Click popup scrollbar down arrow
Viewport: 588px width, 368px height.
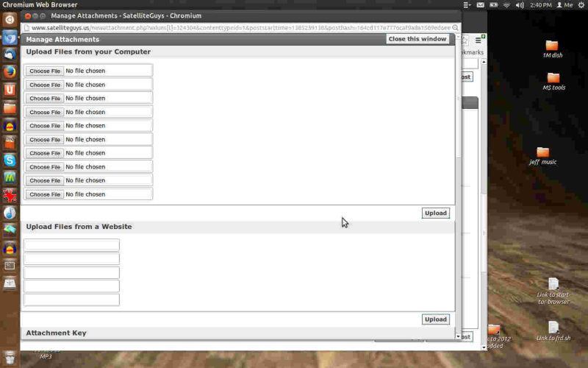[x=458, y=336]
